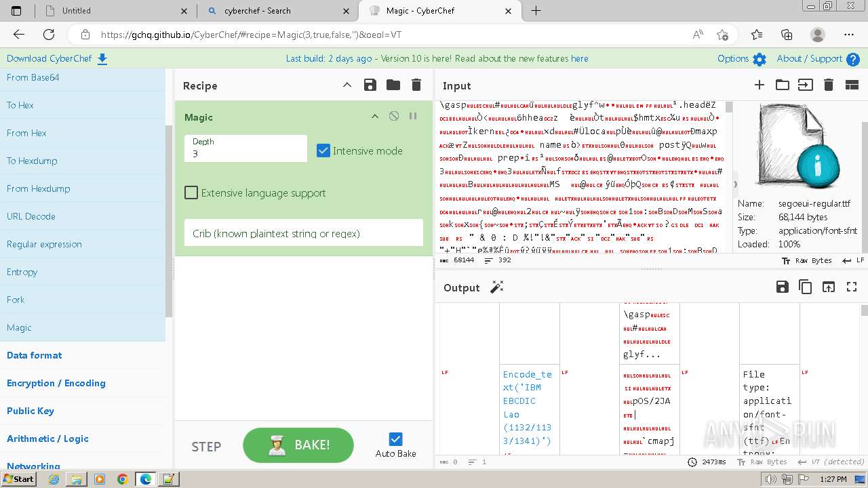Disable the Magic operation
868x488 pixels.
(x=394, y=117)
